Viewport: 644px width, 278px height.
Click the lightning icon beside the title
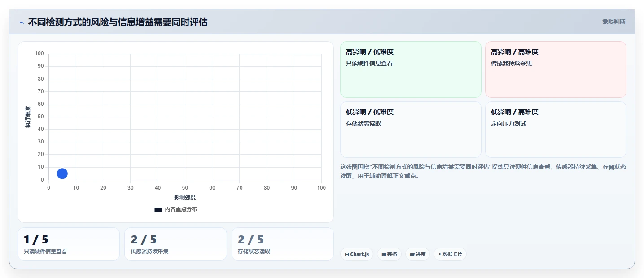click(22, 22)
